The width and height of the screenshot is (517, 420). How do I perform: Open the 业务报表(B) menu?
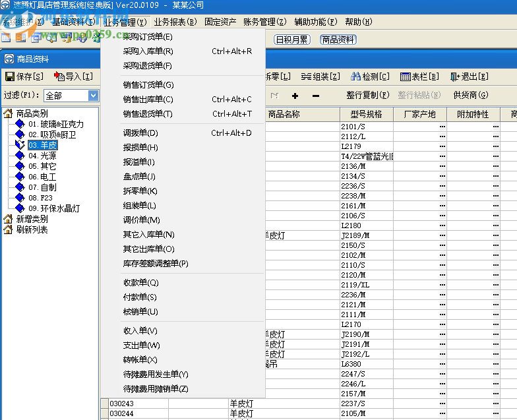[x=175, y=22]
